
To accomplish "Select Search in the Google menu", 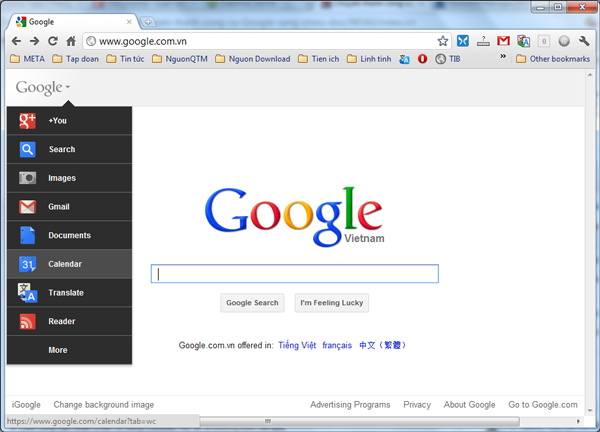I will [x=69, y=149].
